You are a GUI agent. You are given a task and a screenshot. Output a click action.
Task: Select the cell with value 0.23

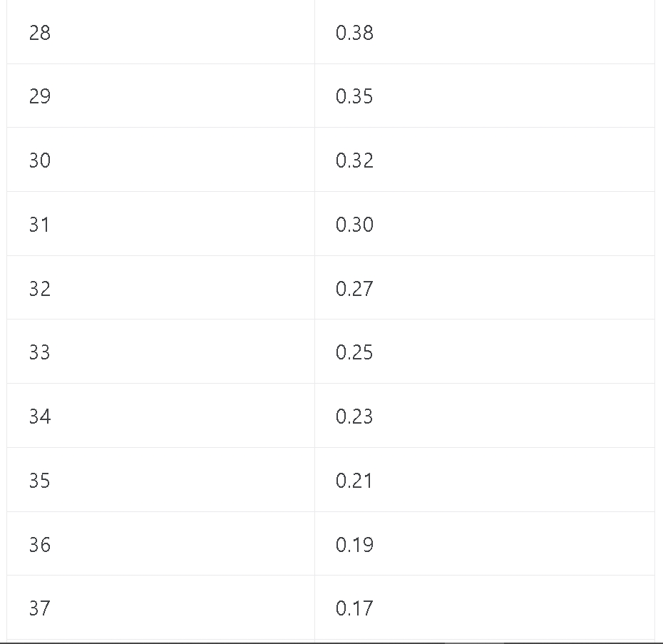point(485,416)
